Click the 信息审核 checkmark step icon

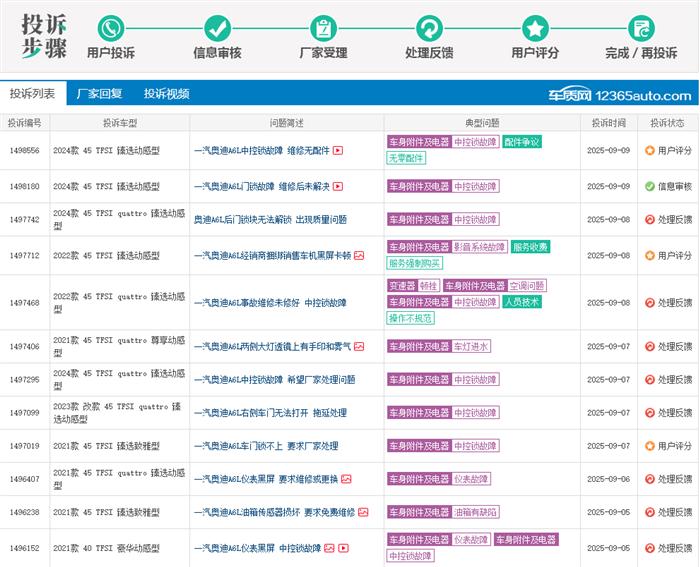coord(217,28)
